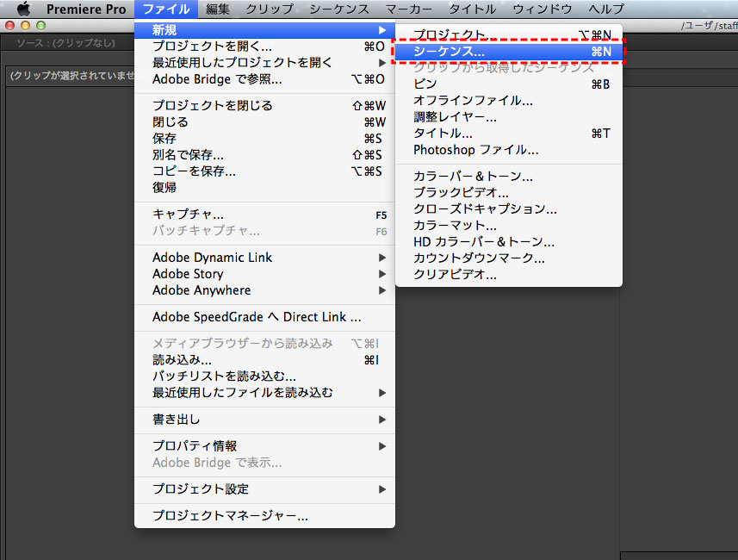Choose プロジェクト... in the 新規 submenu

pyautogui.click(x=509, y=34)
